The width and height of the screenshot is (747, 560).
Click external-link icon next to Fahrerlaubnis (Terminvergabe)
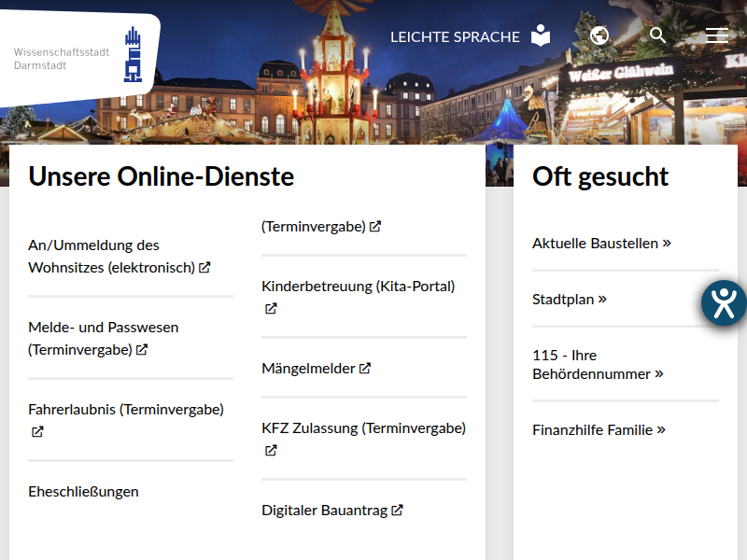pos(35,431)
